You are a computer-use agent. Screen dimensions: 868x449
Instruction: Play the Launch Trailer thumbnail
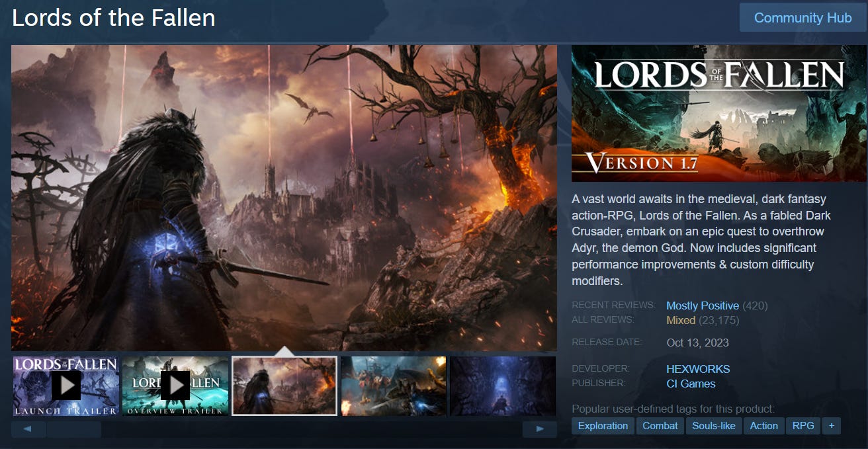pos(66,386)
